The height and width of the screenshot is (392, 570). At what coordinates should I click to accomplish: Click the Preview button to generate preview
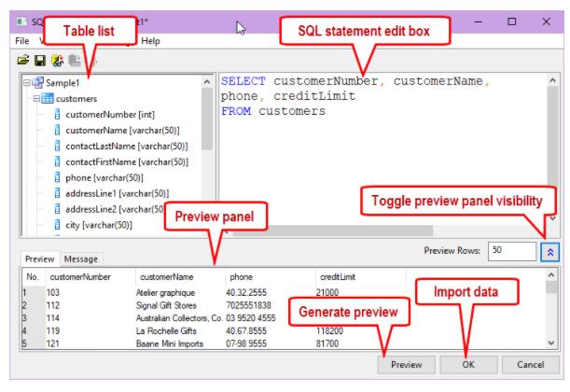407,365
